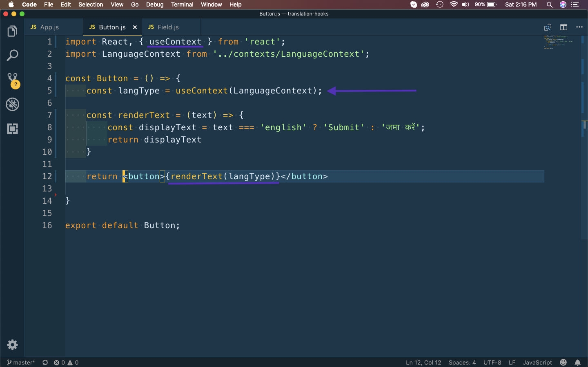Click line number 12 in the gutter
This screenshot has width=588, height=367.
click(x=47, y=176)
